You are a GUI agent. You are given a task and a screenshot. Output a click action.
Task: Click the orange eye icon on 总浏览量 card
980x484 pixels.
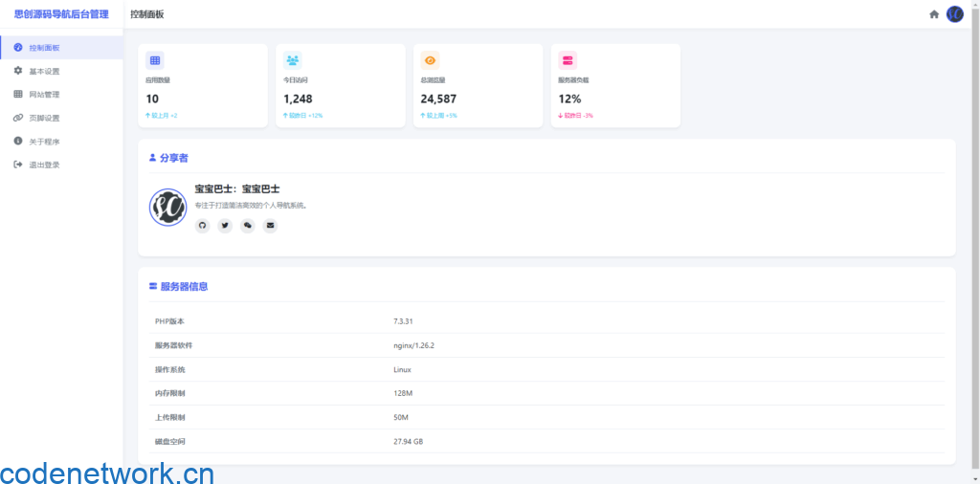pos(430,60)
